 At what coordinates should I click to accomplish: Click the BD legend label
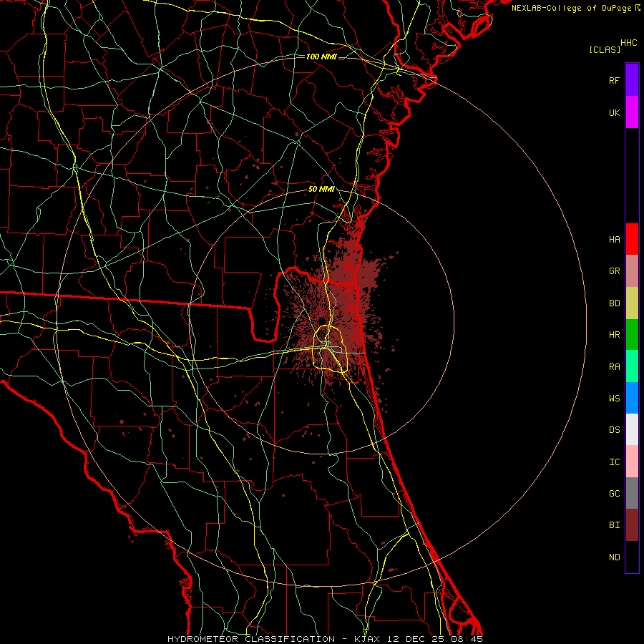tap(614, 303)
